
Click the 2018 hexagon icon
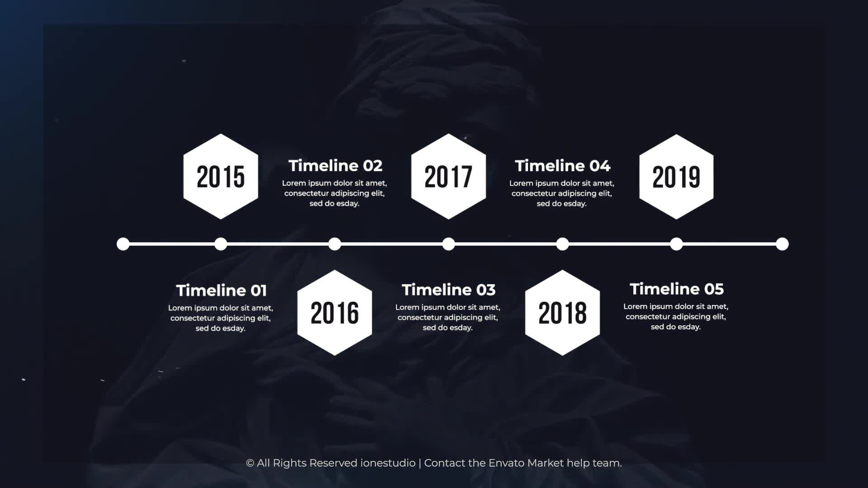(x=562, y=313)
